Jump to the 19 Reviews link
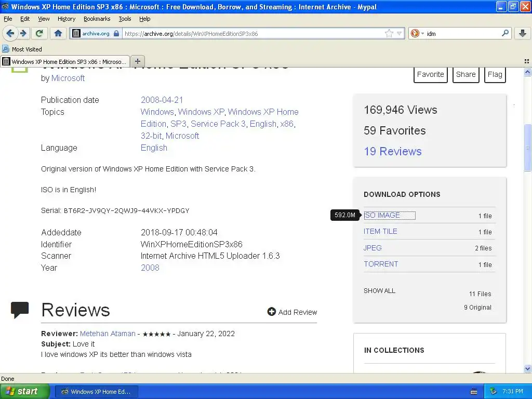 (393, 151)
